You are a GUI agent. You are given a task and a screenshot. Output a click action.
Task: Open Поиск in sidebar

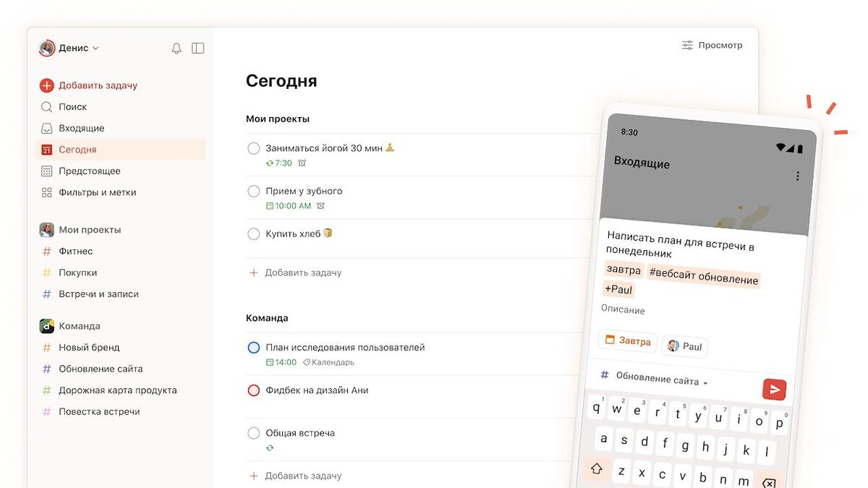[73, 107]
